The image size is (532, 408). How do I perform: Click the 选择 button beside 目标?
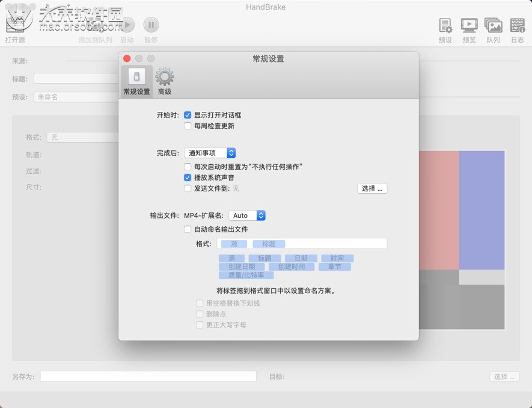pos(504,376)
